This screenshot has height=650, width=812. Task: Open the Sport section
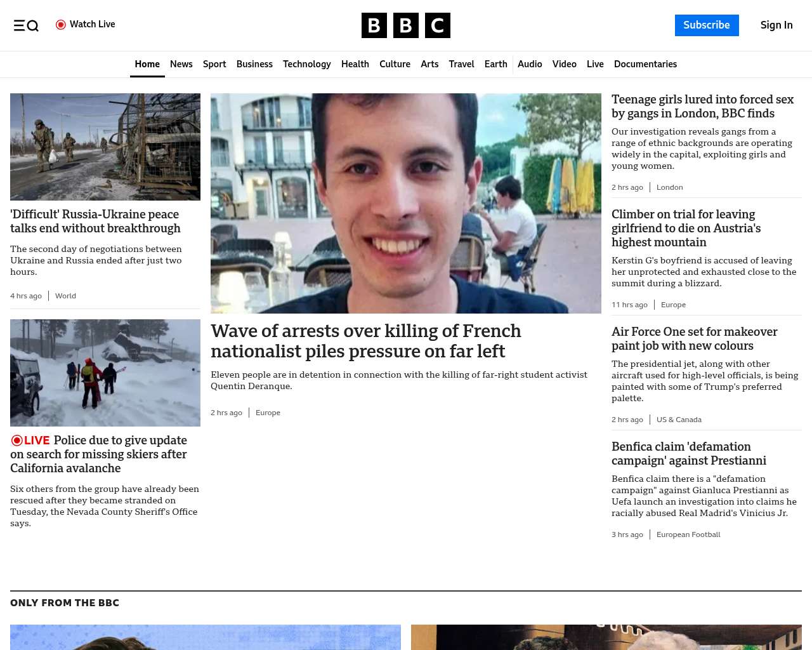tap(214, 64)
